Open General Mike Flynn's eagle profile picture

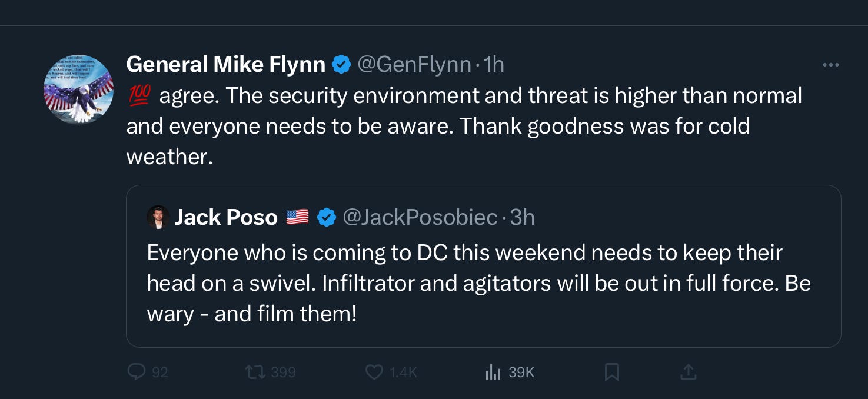click(x=78, y=89)
